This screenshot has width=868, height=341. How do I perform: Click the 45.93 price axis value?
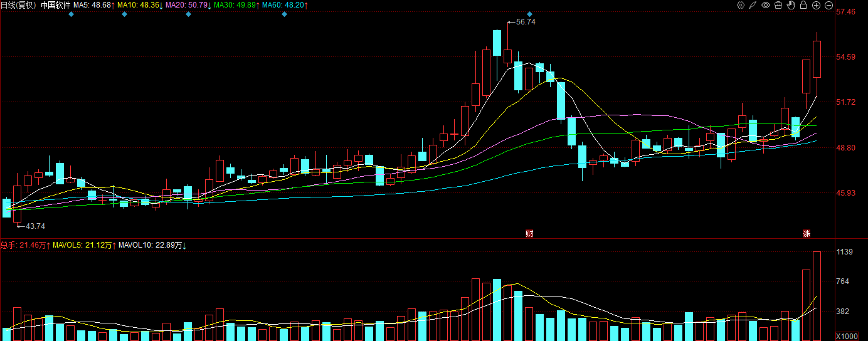point(846,193)
